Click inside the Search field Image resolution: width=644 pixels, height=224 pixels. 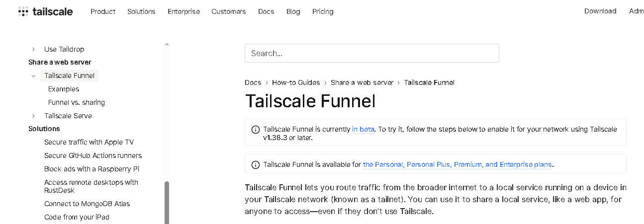tap(371, 53)
